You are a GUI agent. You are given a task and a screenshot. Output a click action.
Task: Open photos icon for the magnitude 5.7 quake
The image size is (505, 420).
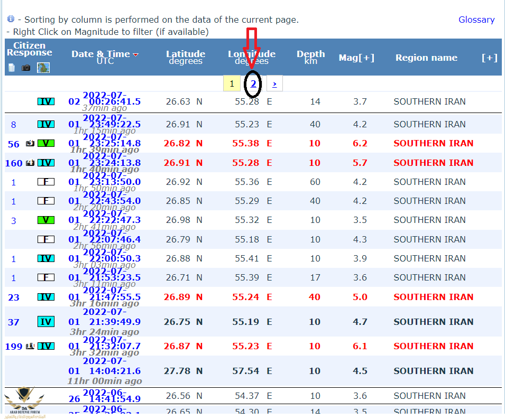[x=30, y=163]
